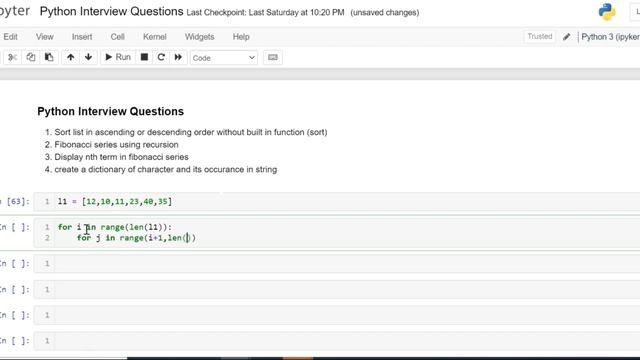
Task: Click the Trusted notebook indicator
Action: click(x=540, y=37)
